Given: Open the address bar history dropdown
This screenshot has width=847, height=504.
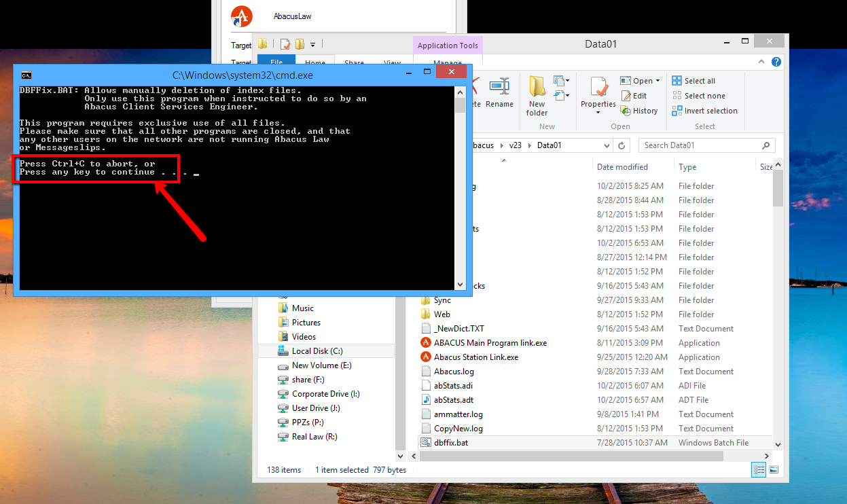Looking at the screenshot, I should (x=607, y=145).
